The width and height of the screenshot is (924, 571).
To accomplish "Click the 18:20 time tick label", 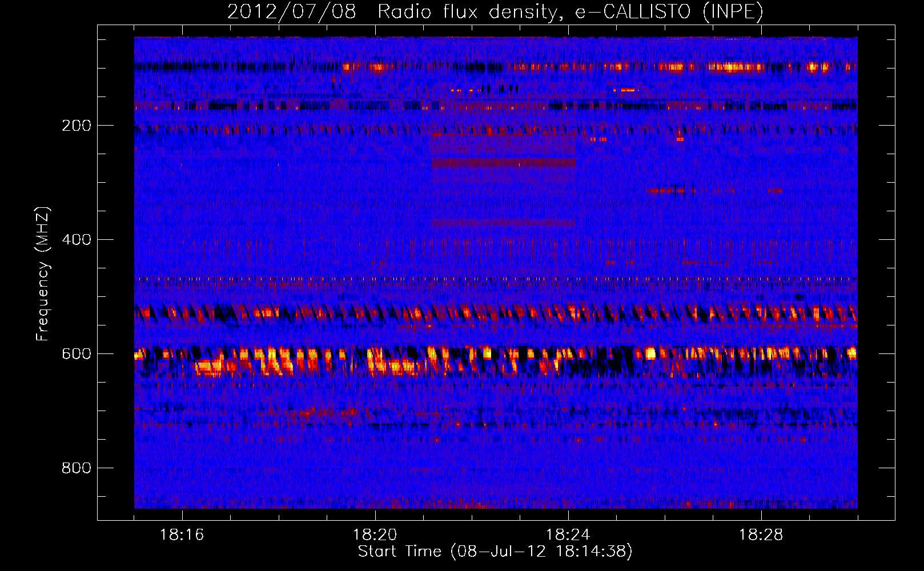I will tap(375, 535).
